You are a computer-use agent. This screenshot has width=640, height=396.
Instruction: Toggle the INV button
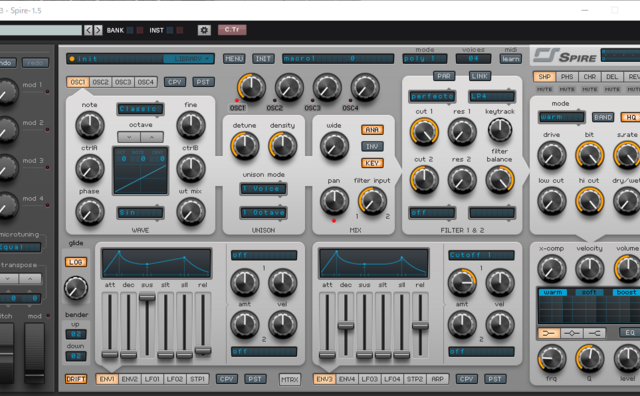coord(372,146)
